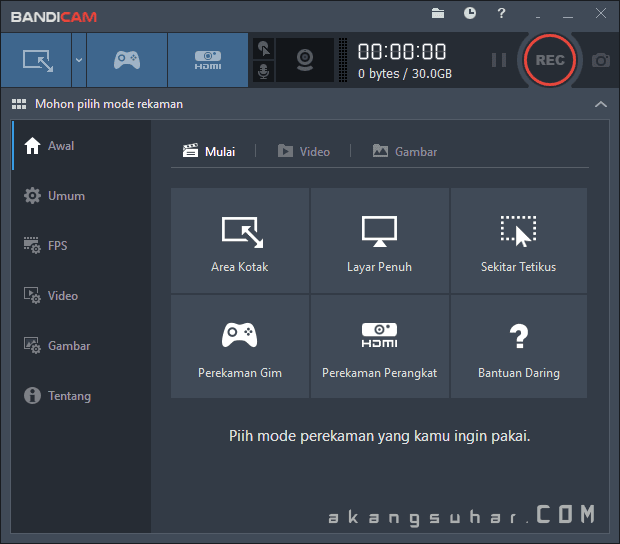Click the pause recording button

(499, 60)
